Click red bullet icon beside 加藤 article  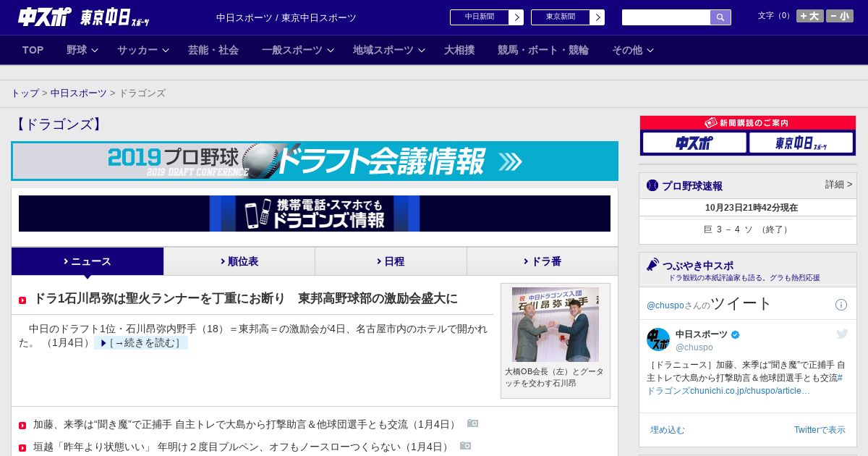click(22, 426)
